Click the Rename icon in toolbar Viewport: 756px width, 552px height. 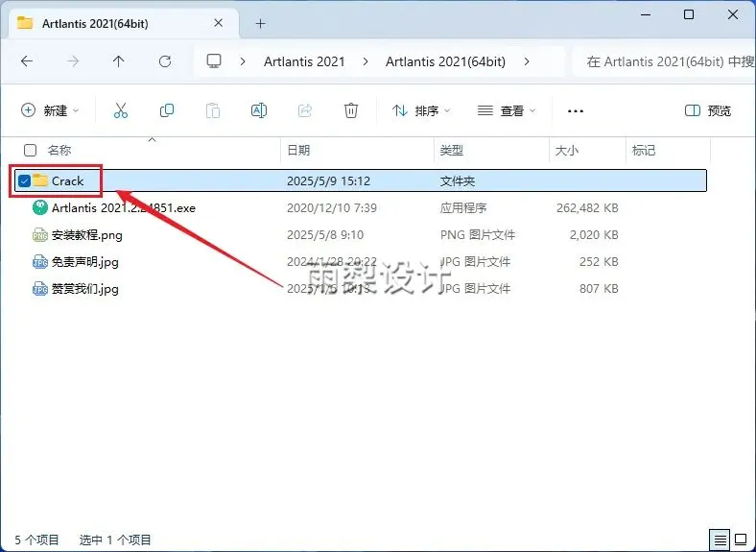pos(259,110)
